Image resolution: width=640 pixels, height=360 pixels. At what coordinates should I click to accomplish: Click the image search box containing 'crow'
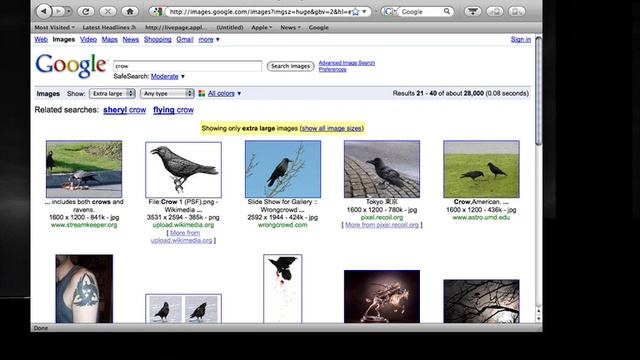(187, 66)
